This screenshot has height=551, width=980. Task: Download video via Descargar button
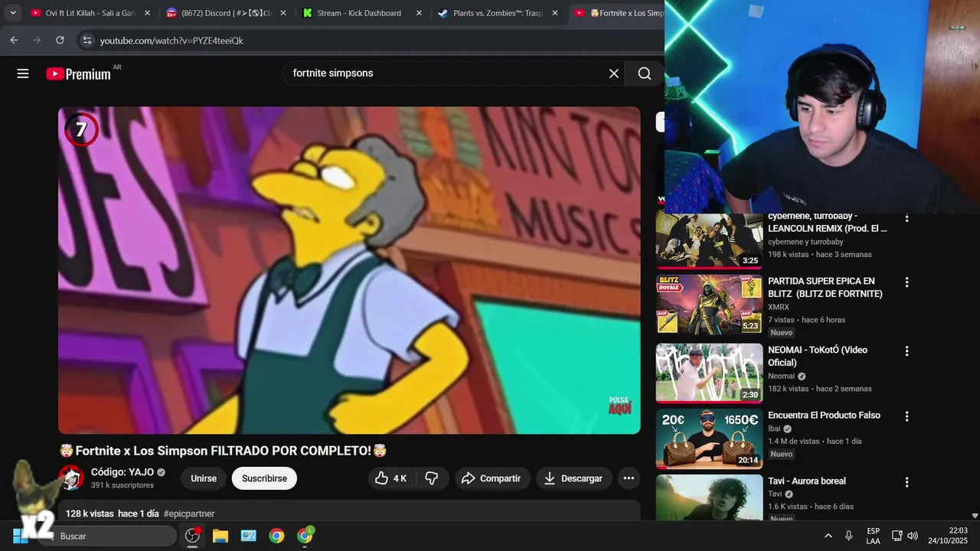[x=573, y=478]
